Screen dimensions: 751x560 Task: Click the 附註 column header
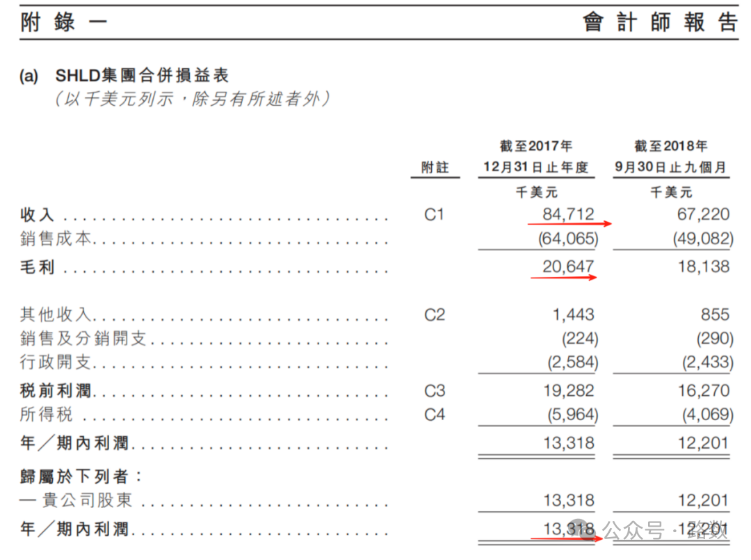coord(435,168)
